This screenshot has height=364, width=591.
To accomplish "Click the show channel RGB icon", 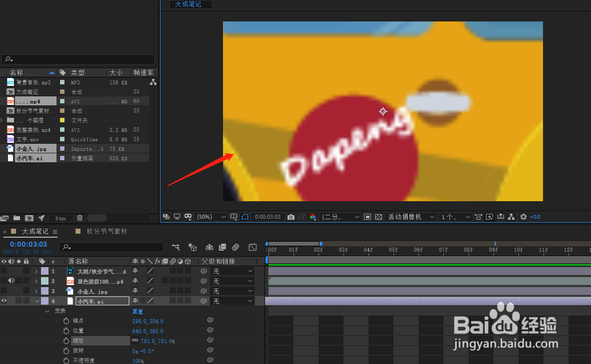I will (313, 217).
